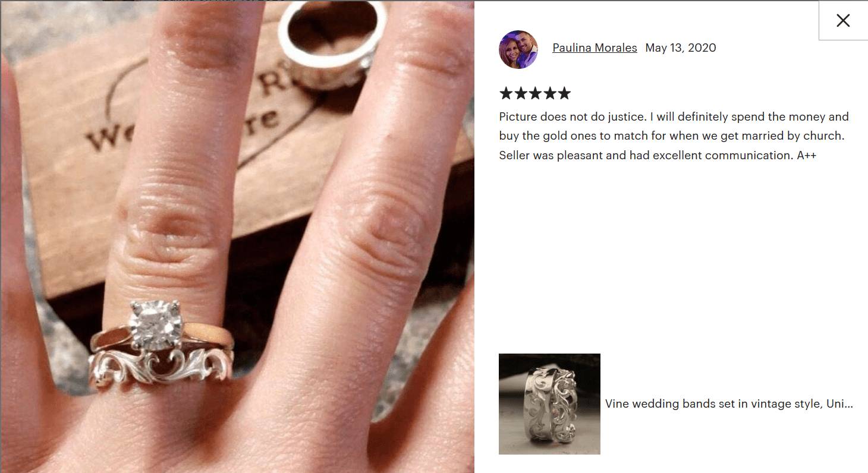The height and width of the screenshot is (473, 868).
Task: Click the diamond solitaire in the photo
Action: [x=156, y=326]
